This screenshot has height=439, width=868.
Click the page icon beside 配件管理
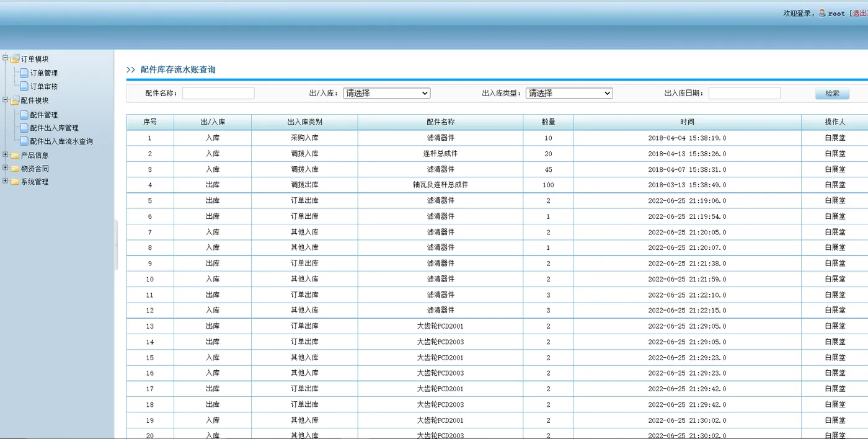tap(24, 114)
